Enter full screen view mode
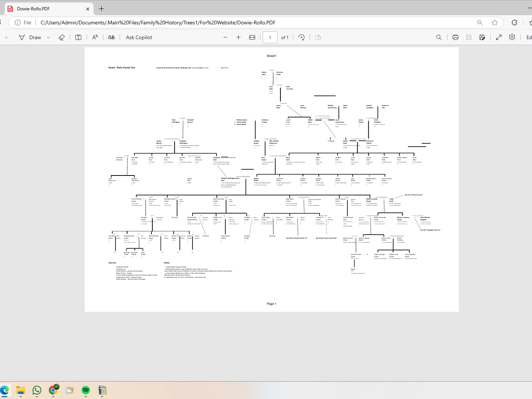Screen dimensions: 532x399 (499, 37)
